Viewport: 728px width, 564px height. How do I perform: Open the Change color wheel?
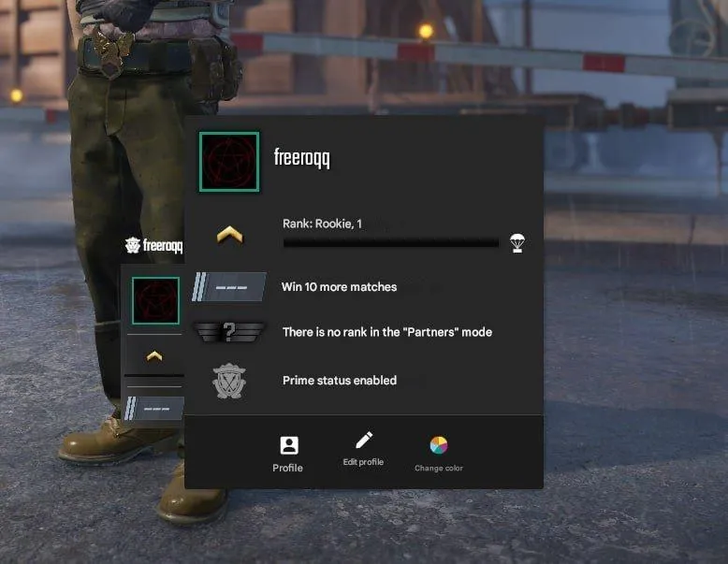point(438,455)
